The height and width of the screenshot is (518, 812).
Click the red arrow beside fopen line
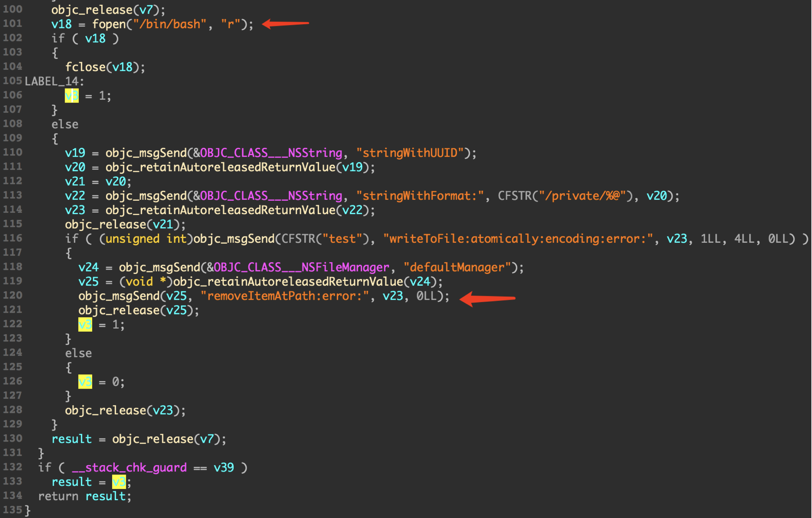285,23
